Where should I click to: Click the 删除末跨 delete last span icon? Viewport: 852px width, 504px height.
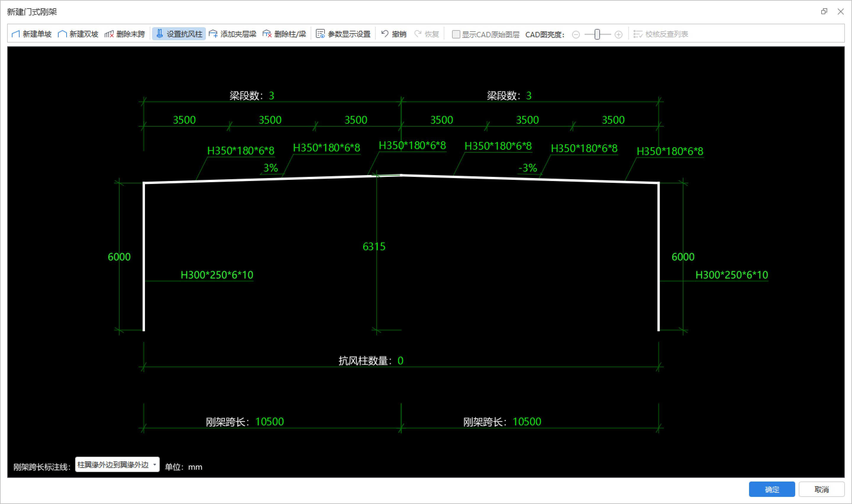click(x=109, y=34)
